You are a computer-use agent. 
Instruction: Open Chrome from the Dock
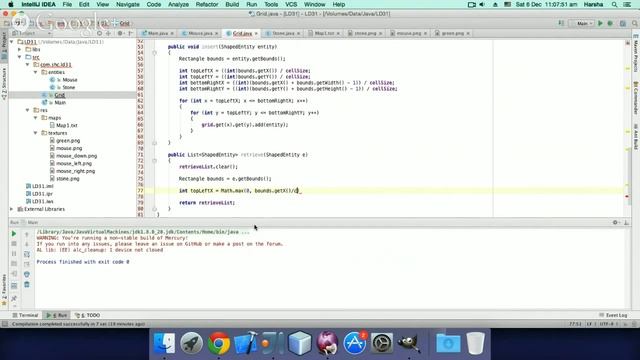[x=219, y=343]
